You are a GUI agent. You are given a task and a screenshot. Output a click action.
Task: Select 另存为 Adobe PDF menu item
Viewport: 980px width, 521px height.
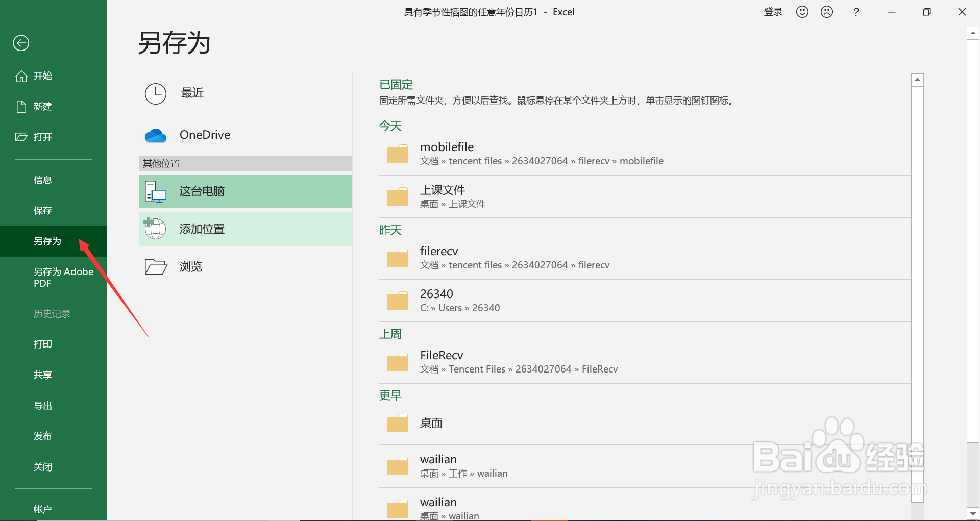[63, 277]
